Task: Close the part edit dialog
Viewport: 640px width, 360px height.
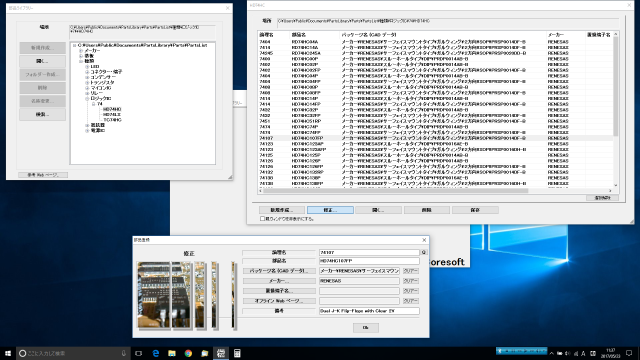Action: [x=424, y=240]
